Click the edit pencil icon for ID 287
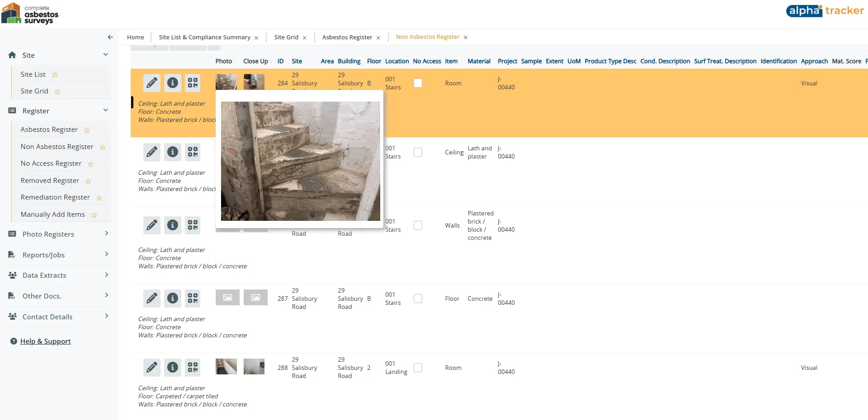The width and height of the screenshot is (868, 420). point(152,299)
